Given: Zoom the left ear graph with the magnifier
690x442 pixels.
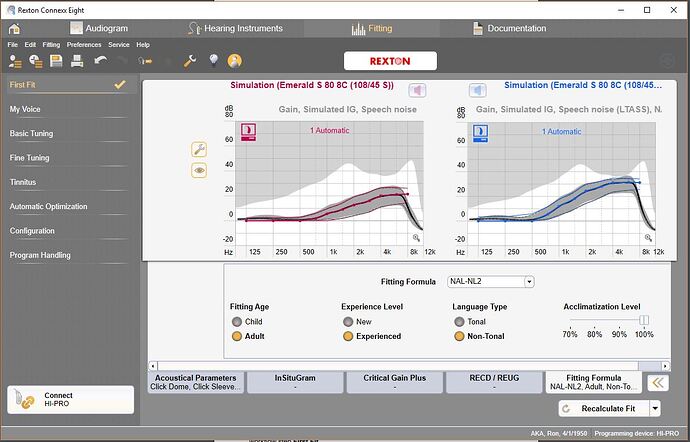Looking at the screenshot, I should (648, 238).
